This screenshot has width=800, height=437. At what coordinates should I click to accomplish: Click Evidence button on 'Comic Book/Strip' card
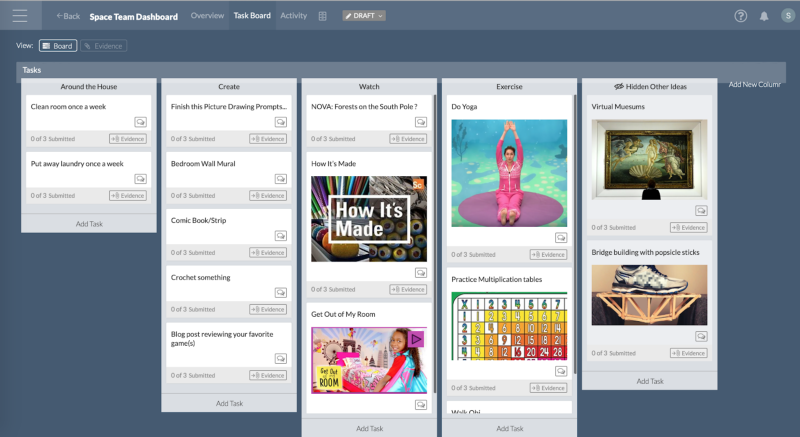pyautogui.click(x=268, y=253)
